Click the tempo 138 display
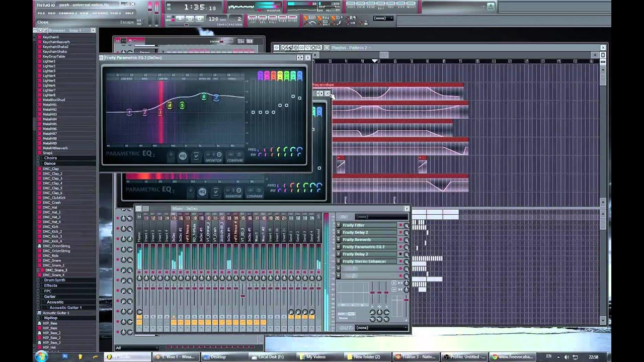The image size is (644, 362). pyautogui.click(x=217, y=19)
